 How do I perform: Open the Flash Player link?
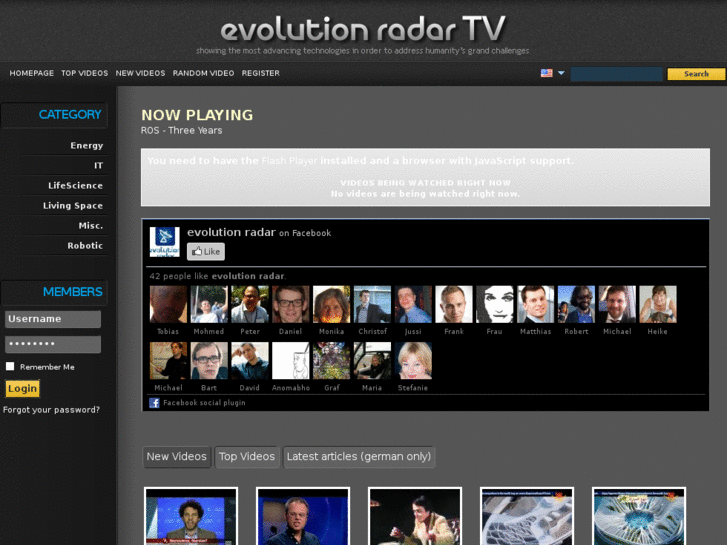click(289, 161)
